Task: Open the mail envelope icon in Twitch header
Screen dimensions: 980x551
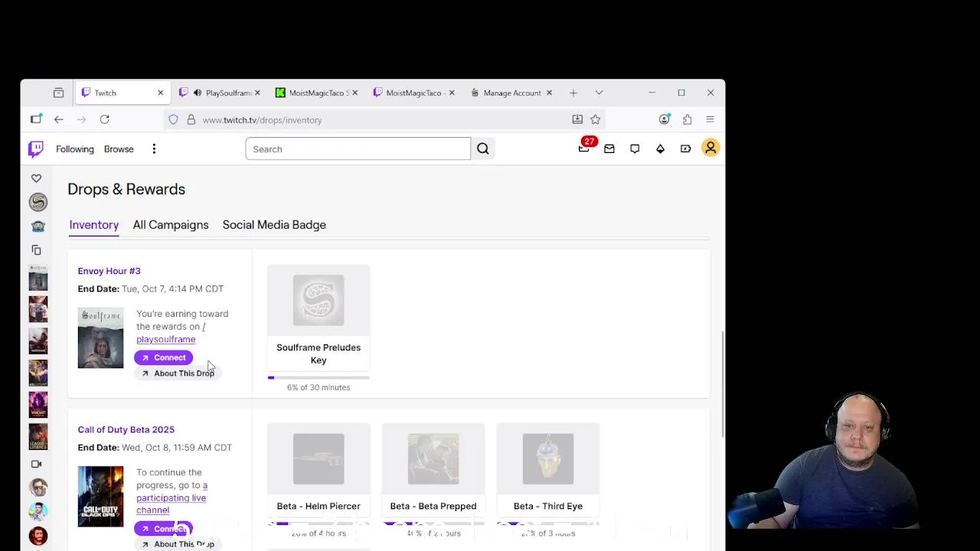Action: coord(609,149)
